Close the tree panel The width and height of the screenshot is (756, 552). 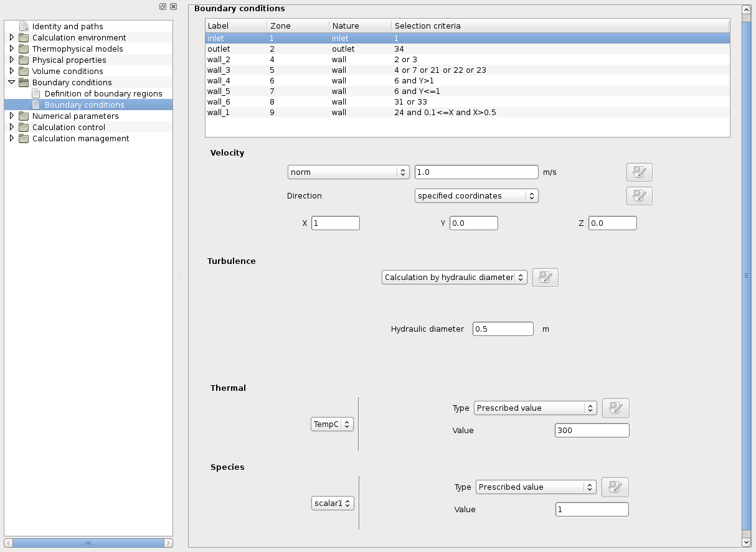(173, 6)
